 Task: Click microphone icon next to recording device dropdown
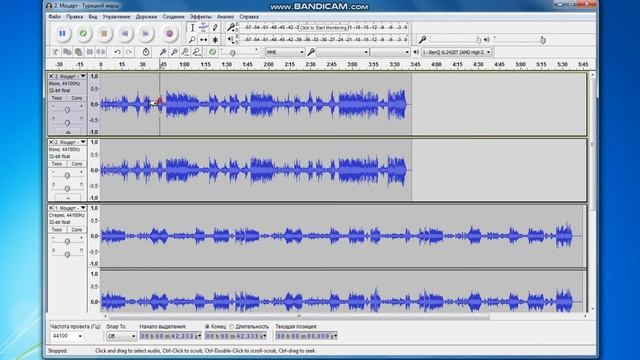point(311,52)
